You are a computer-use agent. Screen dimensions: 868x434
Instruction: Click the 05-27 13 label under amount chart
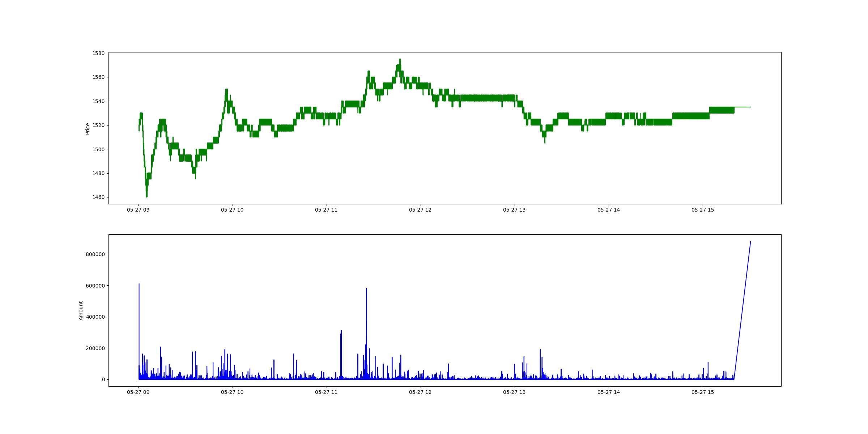click(514, 392)
